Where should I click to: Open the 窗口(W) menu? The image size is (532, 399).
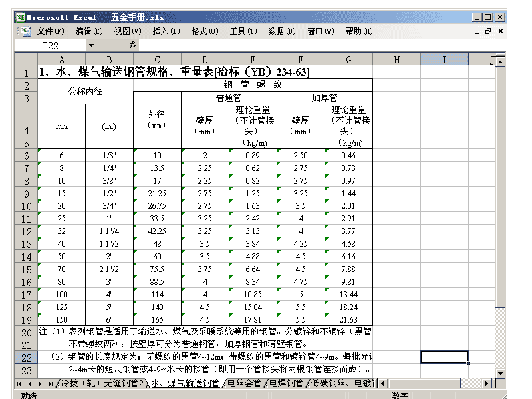[321, 31]
